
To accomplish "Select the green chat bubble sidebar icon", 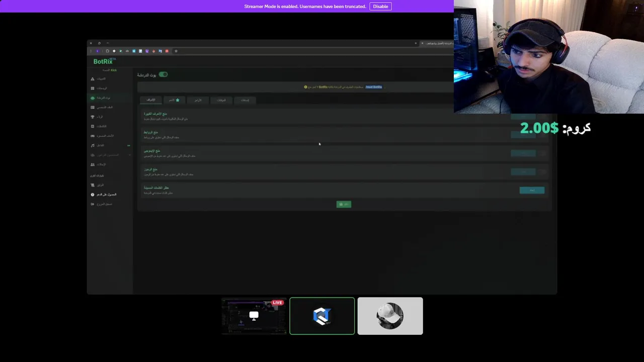I will click(x=93, y=98).
